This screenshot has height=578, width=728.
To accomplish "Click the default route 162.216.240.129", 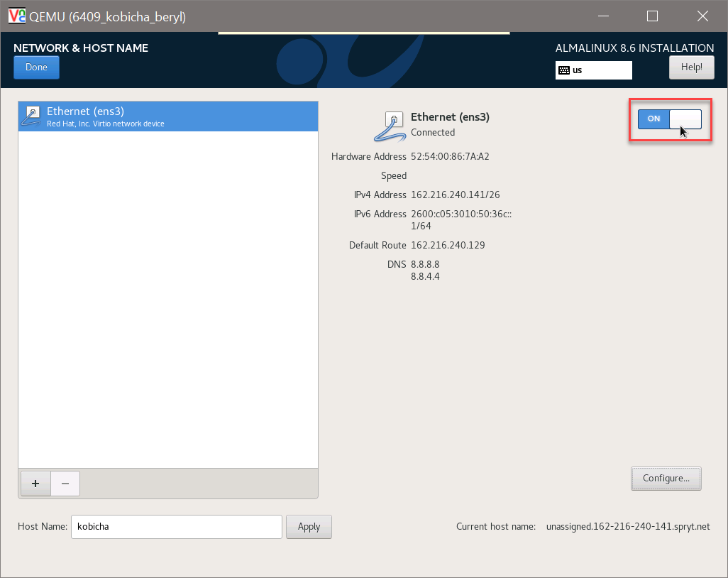I will pos(448,245).
